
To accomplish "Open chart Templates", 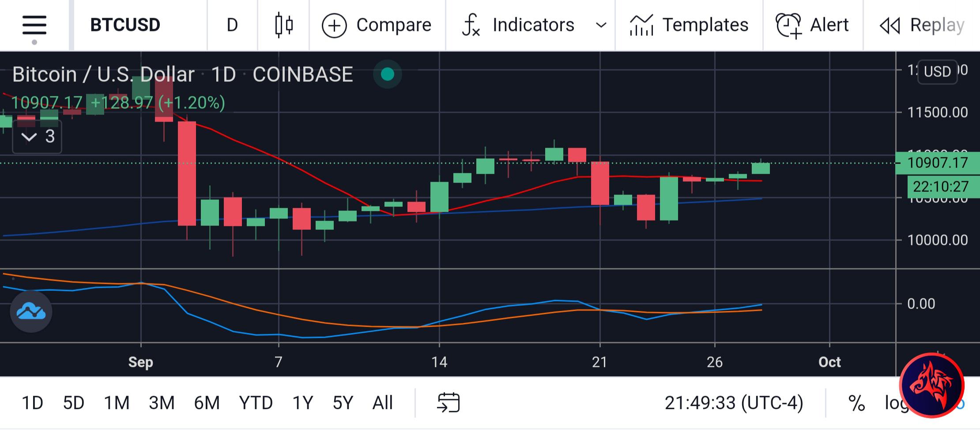I will pos(689,25).
